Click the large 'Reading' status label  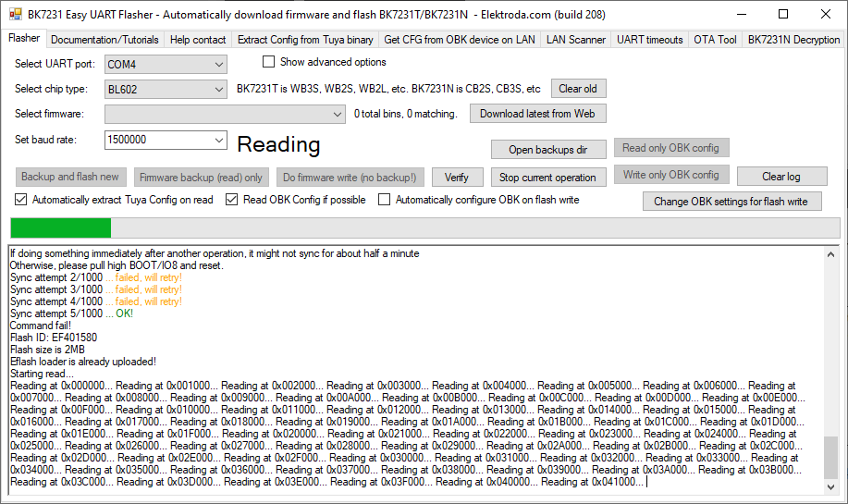(x=278, y=144)
